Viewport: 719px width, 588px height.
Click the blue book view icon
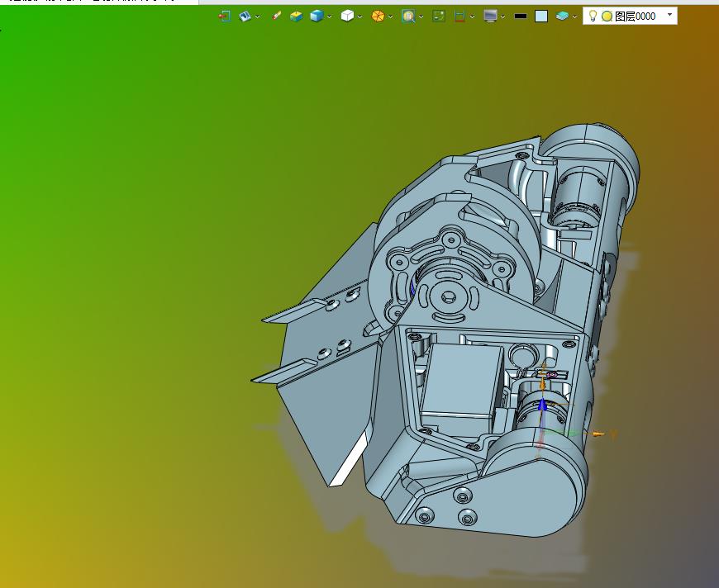point(245,17)
